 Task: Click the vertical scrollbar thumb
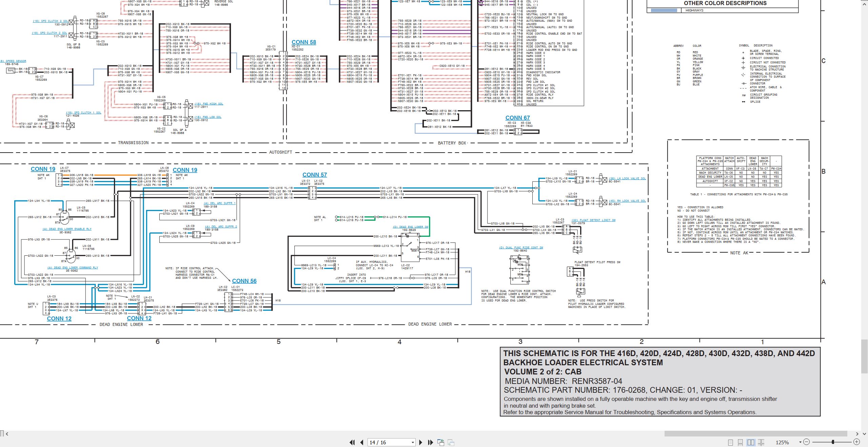pyautogui.click(x=865, y=356)
